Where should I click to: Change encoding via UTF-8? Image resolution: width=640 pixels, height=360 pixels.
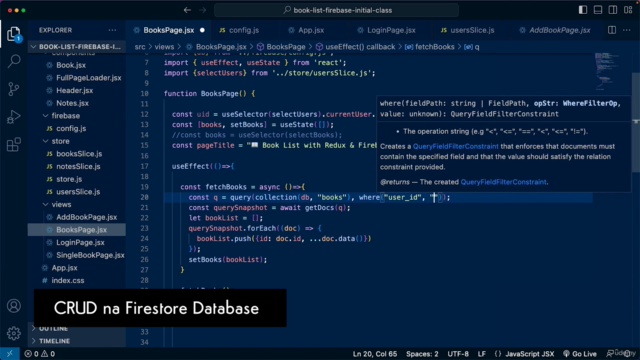pyautogui.click(x=458, y=354)
